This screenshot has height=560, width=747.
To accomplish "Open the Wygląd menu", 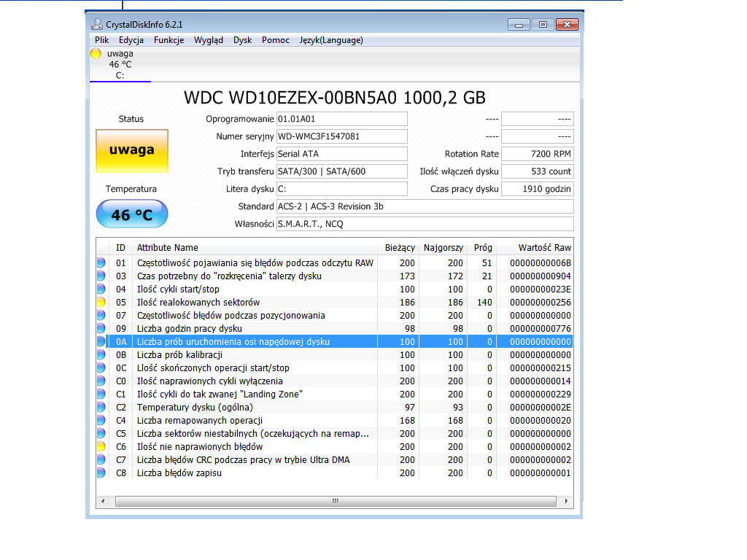I will 208,40.
